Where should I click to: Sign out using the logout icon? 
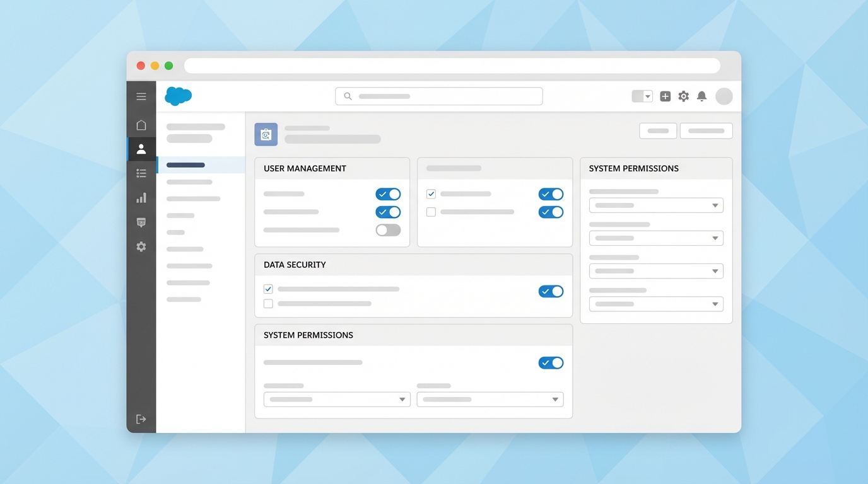141,418
